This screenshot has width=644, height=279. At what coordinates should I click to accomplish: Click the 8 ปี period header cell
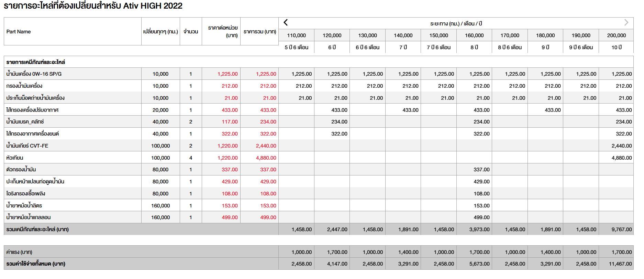474,47
